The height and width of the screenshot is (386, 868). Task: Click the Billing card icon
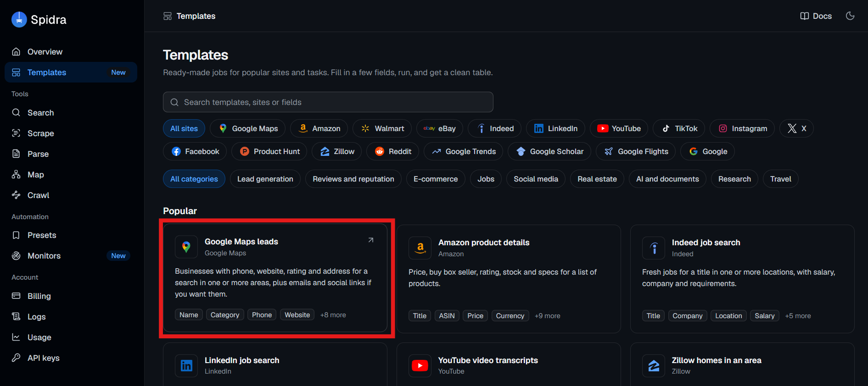click(x=16, y=296)
